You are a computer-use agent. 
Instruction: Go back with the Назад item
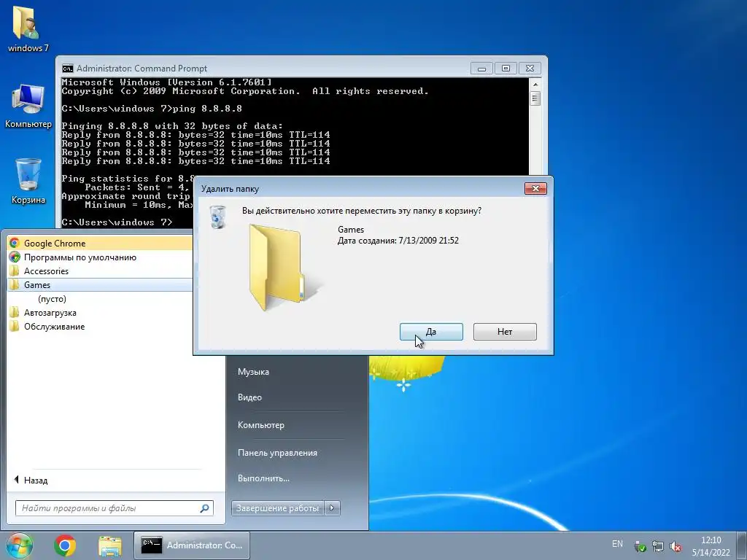tap(31, 480)
